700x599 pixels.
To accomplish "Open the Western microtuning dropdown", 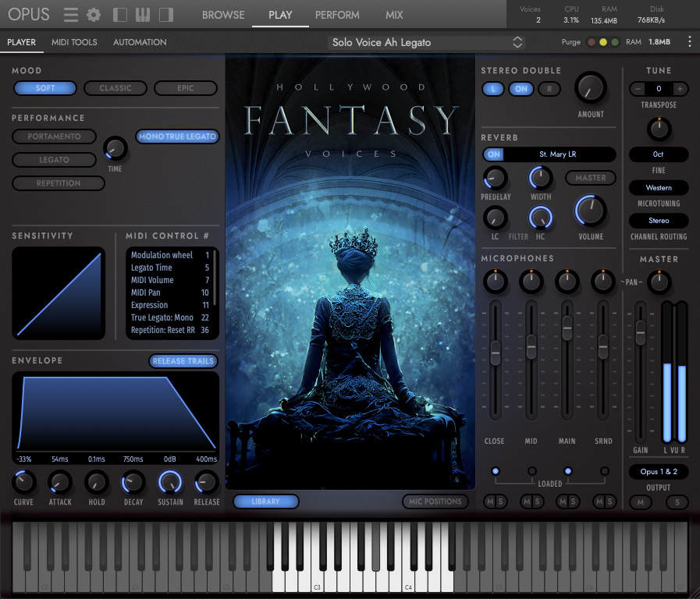I will click(x=658, y=187).
